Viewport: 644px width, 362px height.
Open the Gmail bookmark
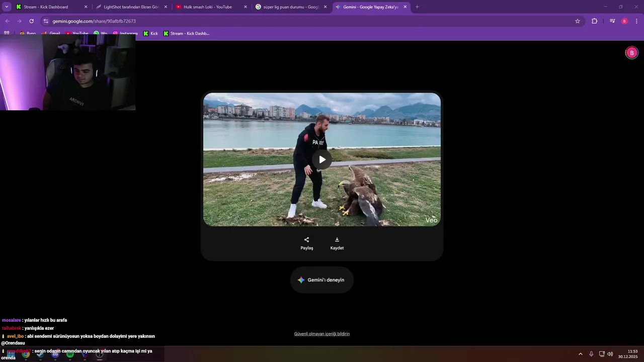click(x=51, y=34)
